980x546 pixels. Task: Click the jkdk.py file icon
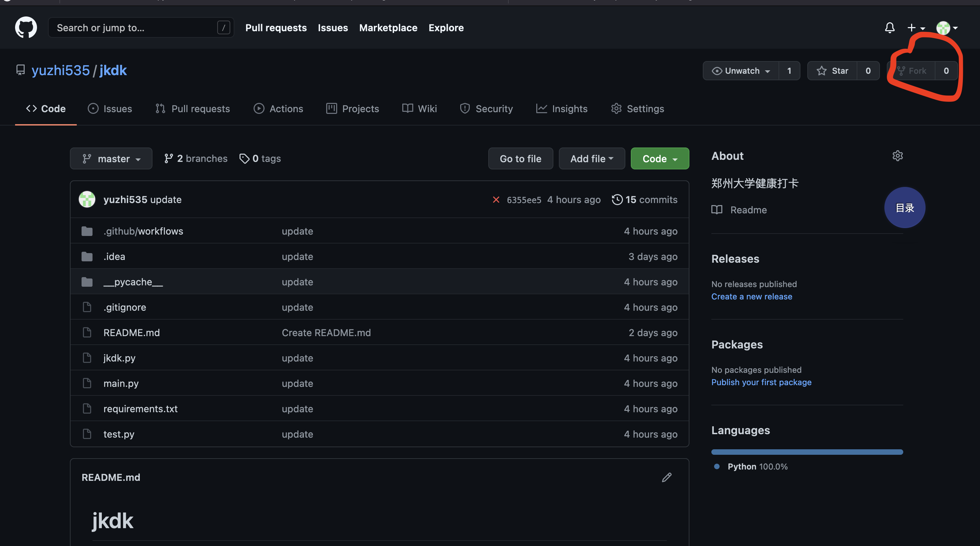coord(87,357)
